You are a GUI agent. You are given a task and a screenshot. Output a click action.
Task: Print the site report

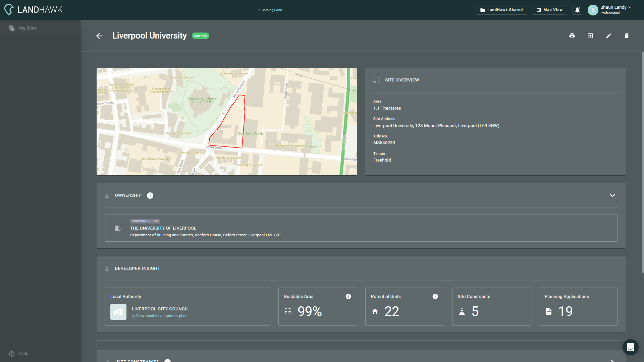572,36
